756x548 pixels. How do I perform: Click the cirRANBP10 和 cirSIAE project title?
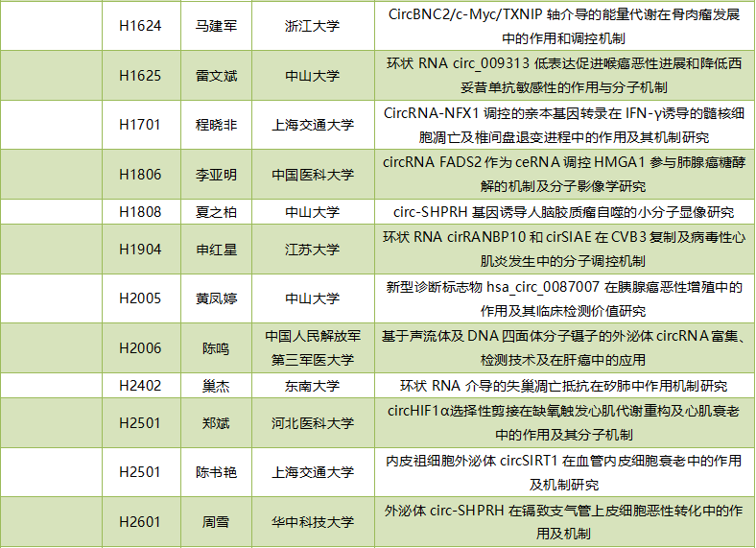(564, 250)
